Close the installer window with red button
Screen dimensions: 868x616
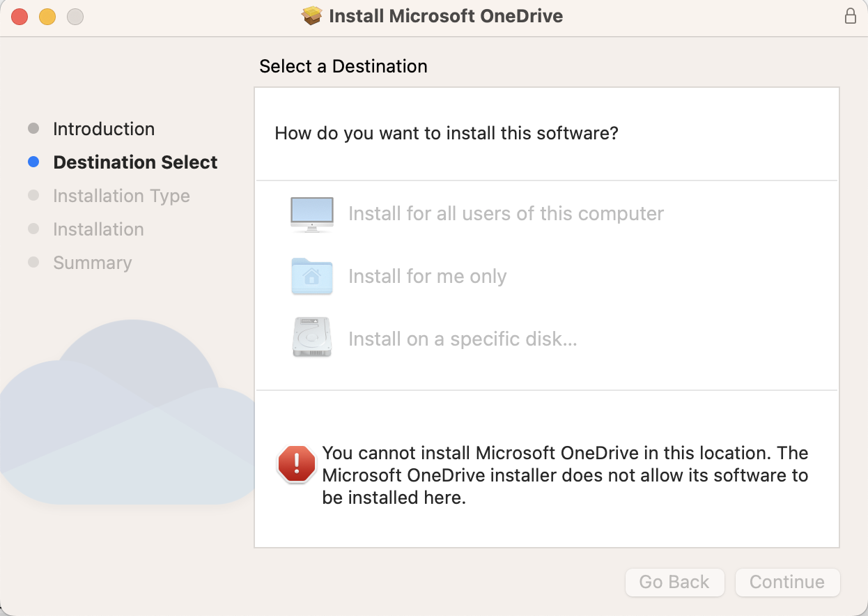click(20, 17)
